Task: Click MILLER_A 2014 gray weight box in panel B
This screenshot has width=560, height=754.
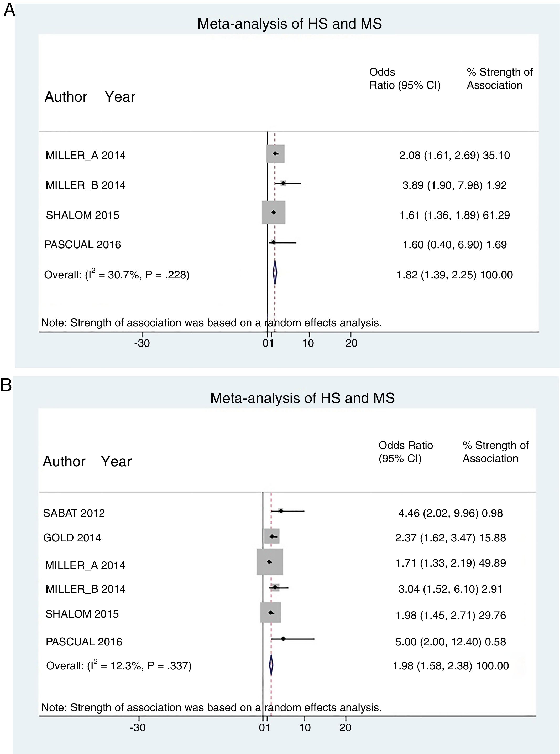Action: [x=270, y=562]
